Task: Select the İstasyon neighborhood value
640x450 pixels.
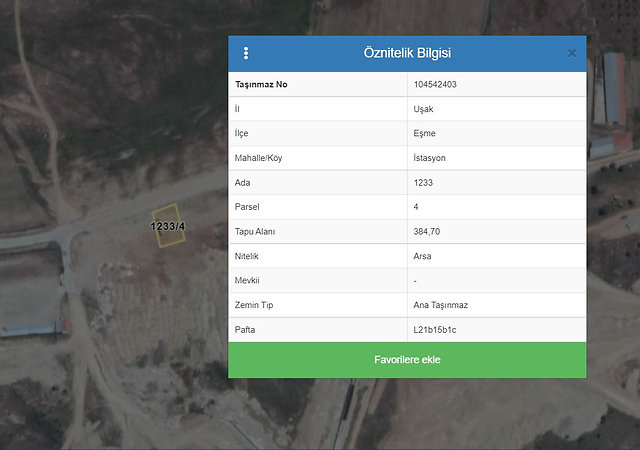Action: (432, 158)
